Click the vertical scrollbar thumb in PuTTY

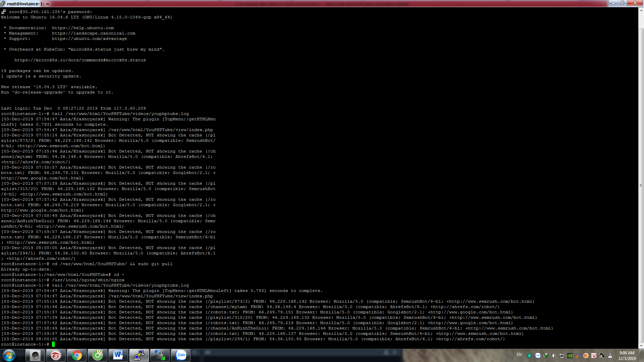(x=641, y=185)
